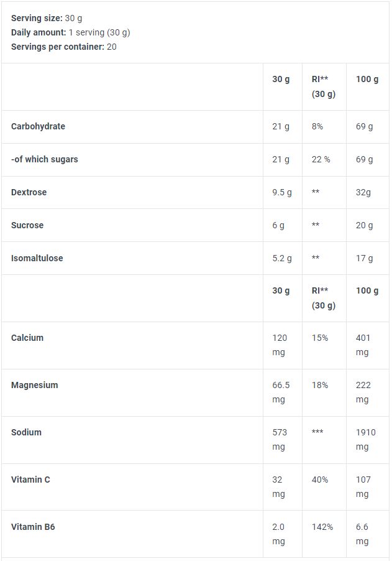
Task: Click the Serving size 30 g text
Action: (x=47, y=18)
